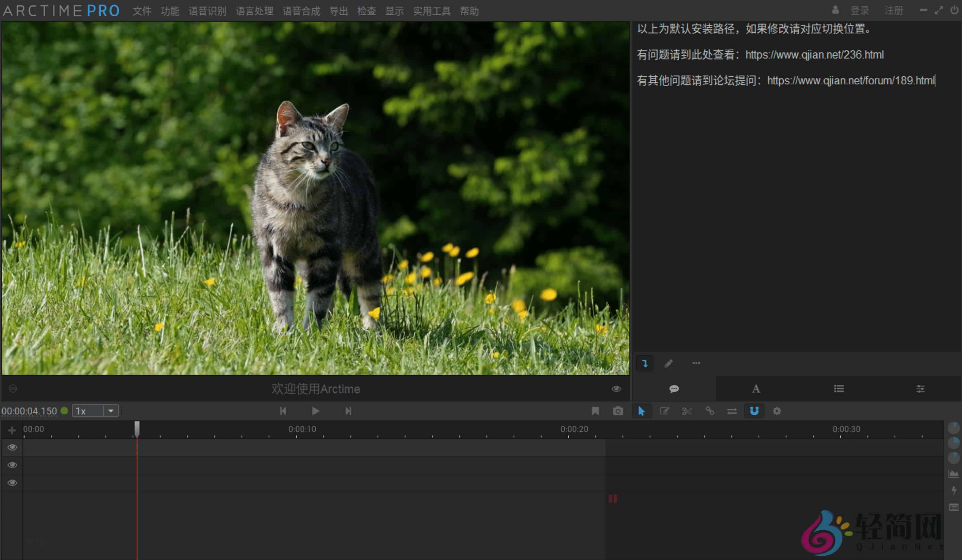The width and height of the screenshot is (962, 560).
Task: Hide the top timeline track with its eye icon
Action: point(12,447)
